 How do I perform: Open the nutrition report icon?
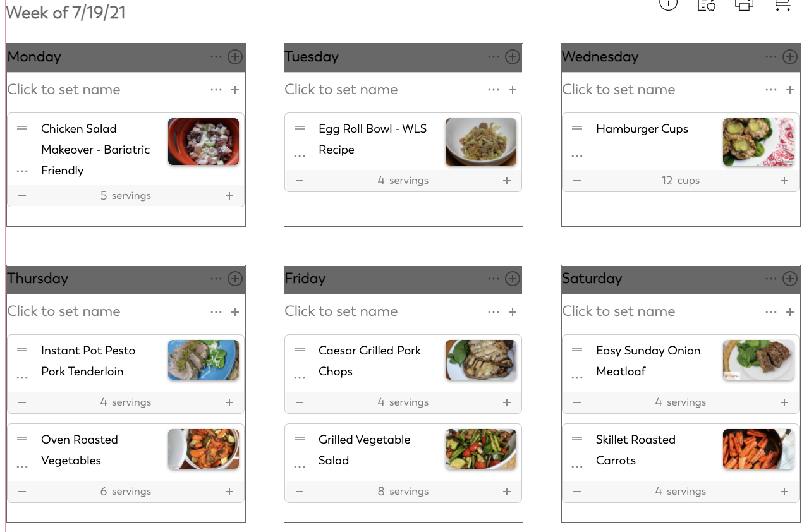705,5
